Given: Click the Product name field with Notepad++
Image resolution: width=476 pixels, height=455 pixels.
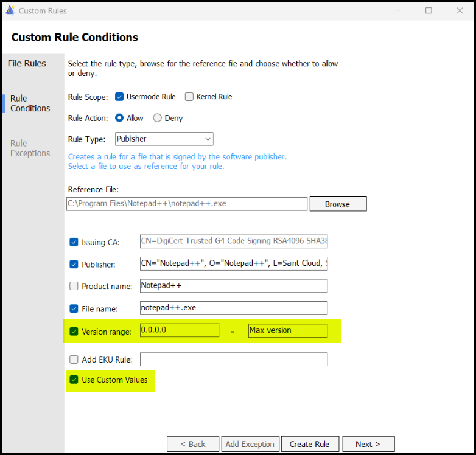Looking at the screenshot, I should pos(234,286).
